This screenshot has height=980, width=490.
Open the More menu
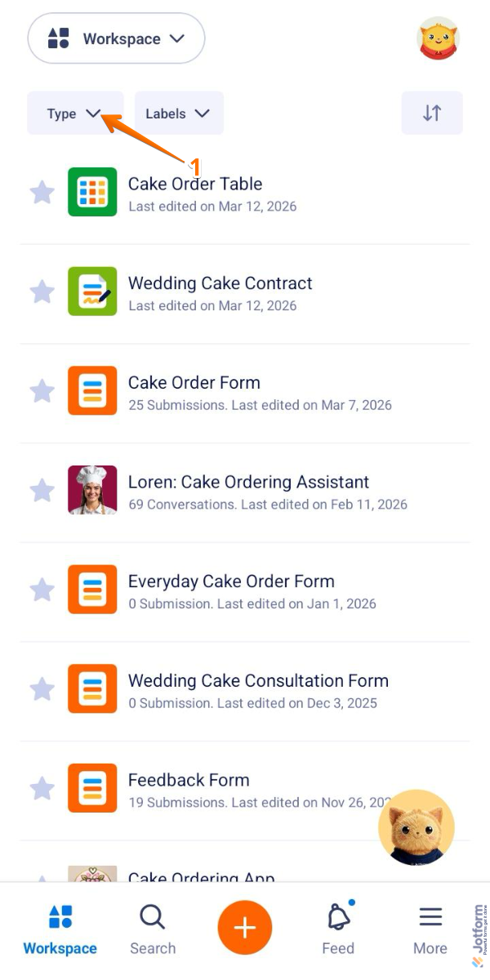430,927
